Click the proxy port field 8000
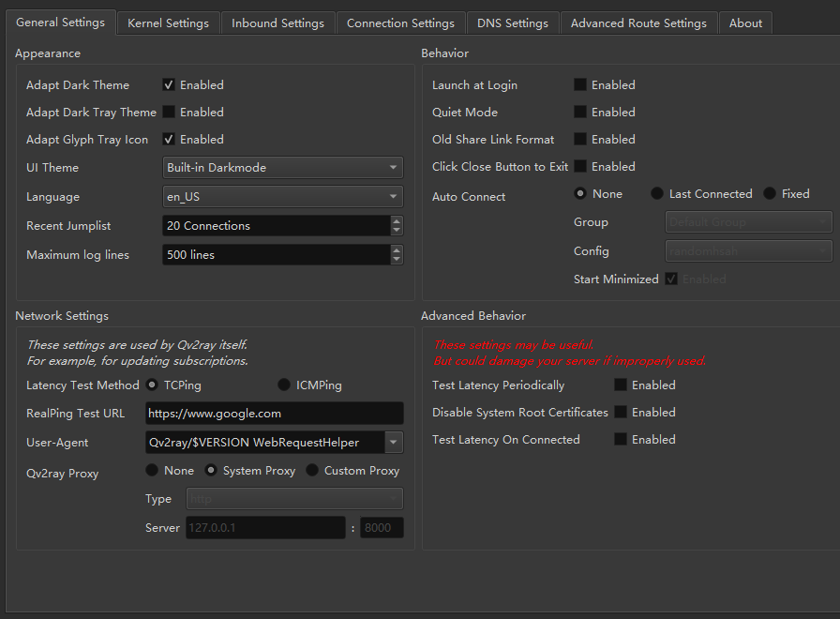Viewport: 840px width, 619px height. pyautogui.click(x=382, y=527)
